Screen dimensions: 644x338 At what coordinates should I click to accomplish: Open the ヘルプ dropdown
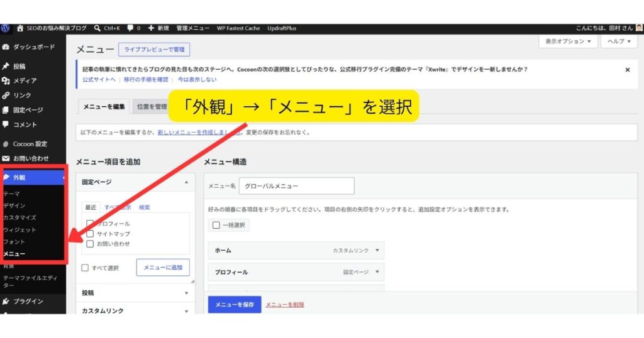pos(619,41)
